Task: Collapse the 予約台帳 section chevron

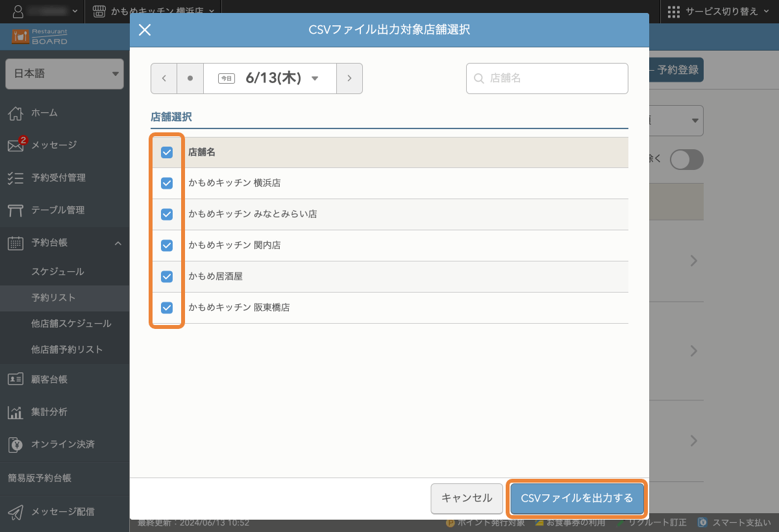Action: click(x=117, y=243)
